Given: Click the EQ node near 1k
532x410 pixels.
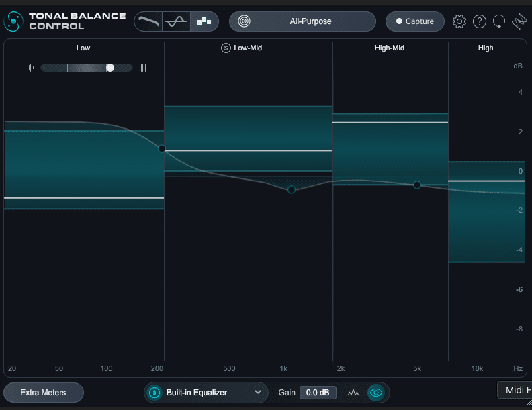Looking at the screenshot, I should click(x=292, y=189).
